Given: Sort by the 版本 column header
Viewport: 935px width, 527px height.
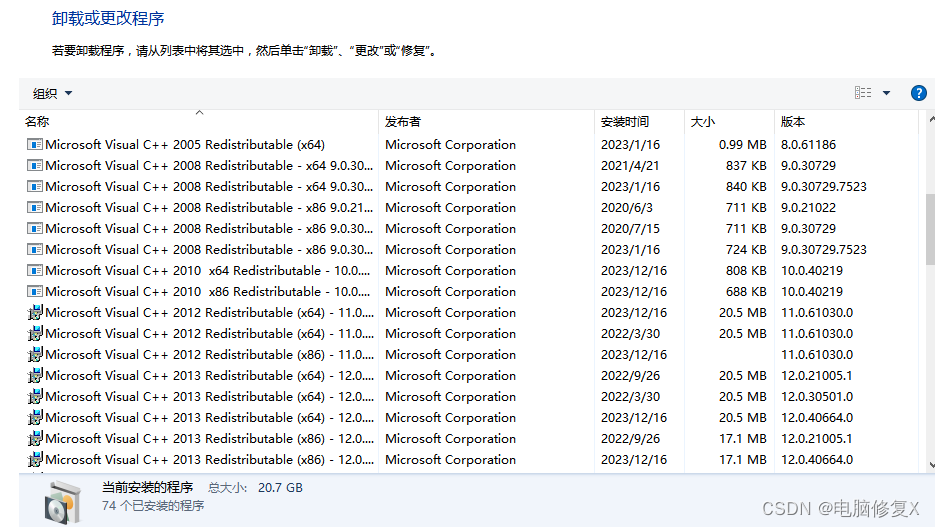Looking at the screenshot, I should pos(793,122).
